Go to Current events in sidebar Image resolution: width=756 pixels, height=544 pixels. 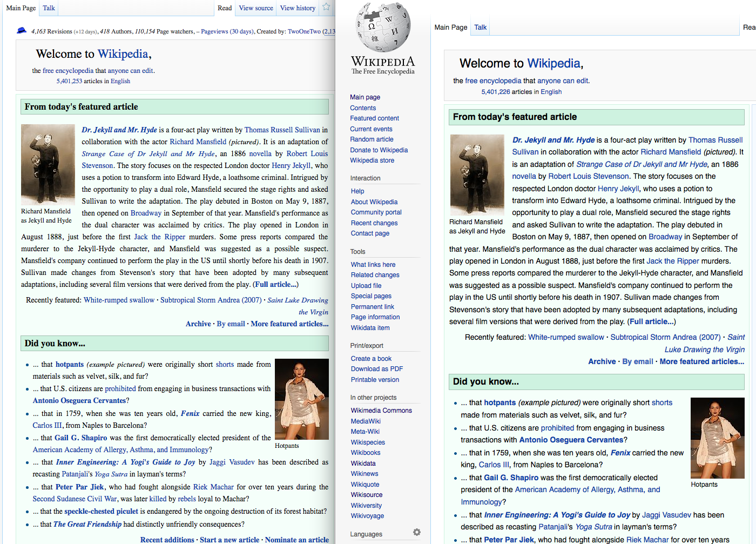(371, 129)
